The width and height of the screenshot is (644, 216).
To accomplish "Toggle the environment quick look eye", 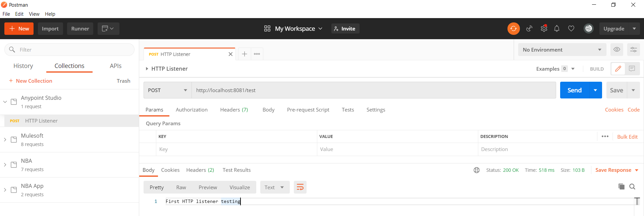I will (x=616, y=50).
